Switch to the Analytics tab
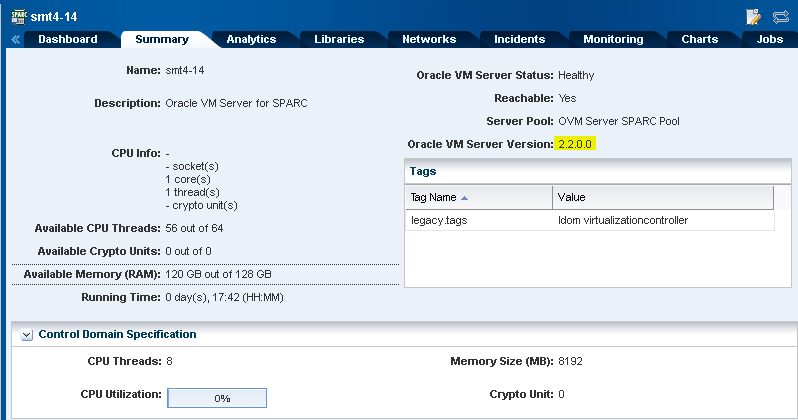This screenshot has width=798, height=420. pos(251,39)
